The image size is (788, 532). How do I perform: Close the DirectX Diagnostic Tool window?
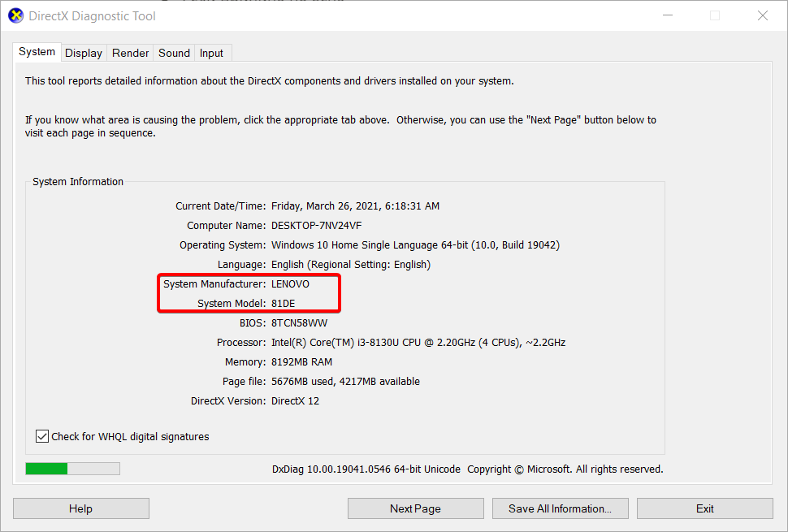click(x=762, y=15)
